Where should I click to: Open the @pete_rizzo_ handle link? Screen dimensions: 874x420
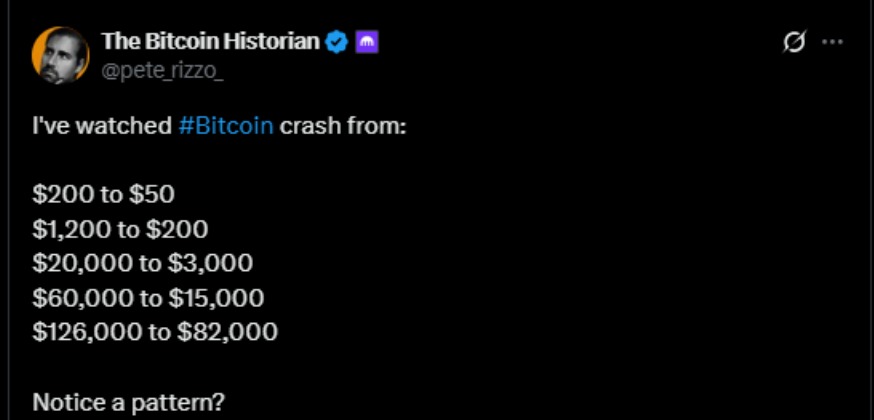pyautogui.click(x=148, y=67)
